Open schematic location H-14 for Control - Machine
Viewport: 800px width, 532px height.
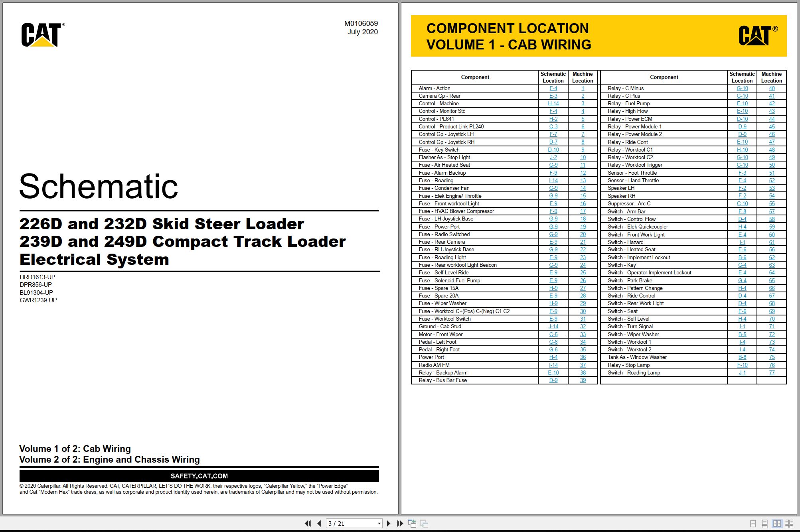click(553, 104)
